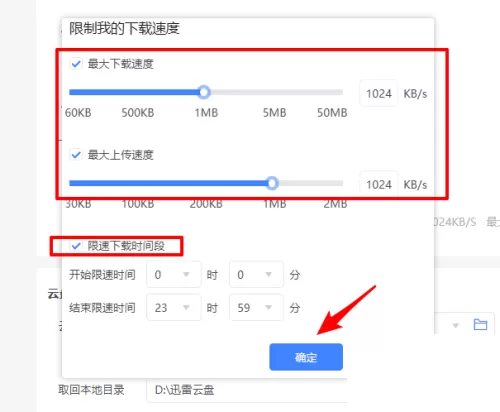Viewport: 500px width, 412px height.
Task: Click the upload speed slider handle
Action: pyautogui.click(x=272, y=183)
